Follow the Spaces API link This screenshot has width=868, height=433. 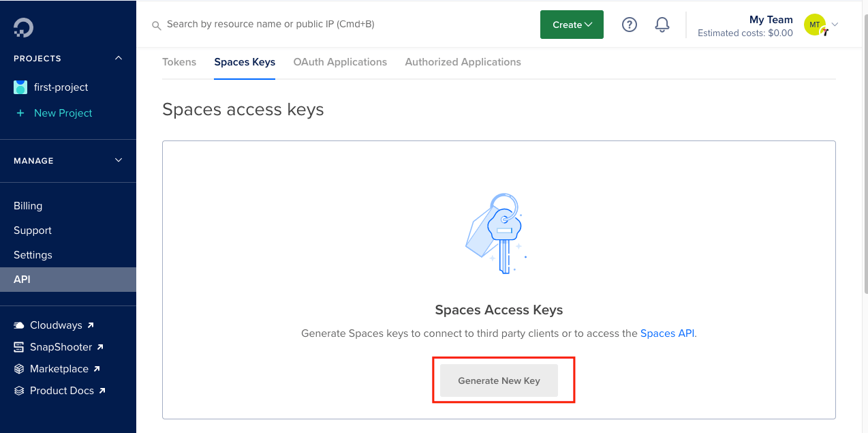coord(667,333)
